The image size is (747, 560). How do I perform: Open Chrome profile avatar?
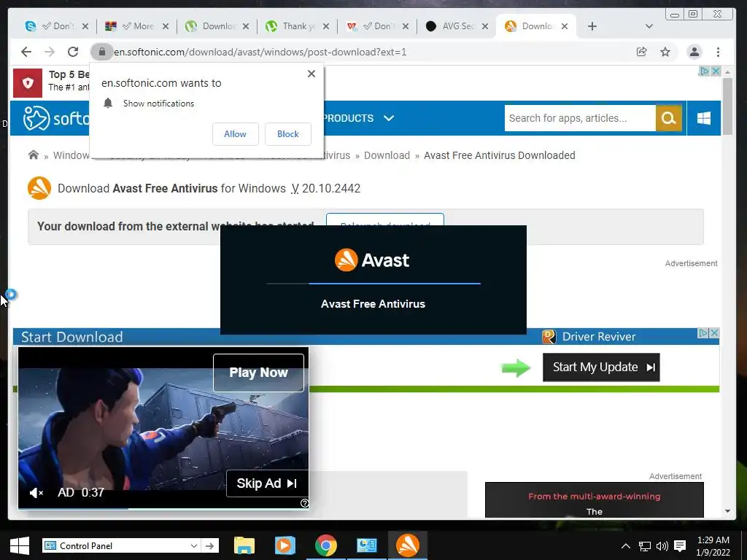click(x=694, y=52)
